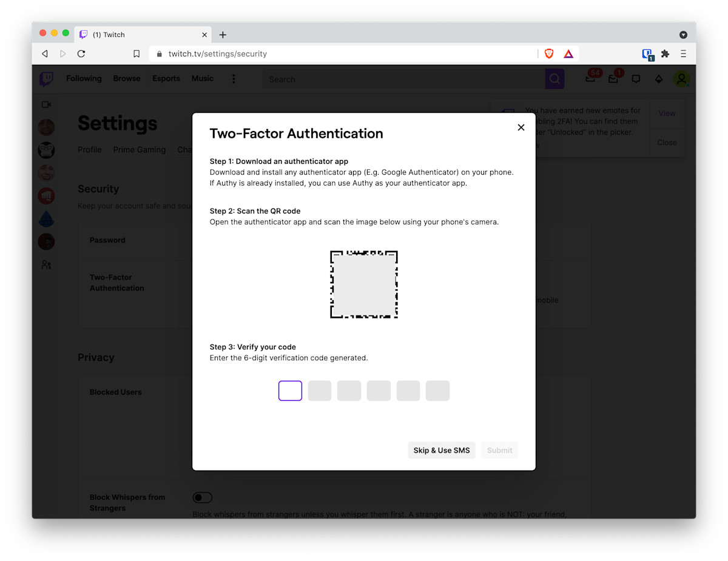Click the first verification code digit box

(x=290, y=391)
